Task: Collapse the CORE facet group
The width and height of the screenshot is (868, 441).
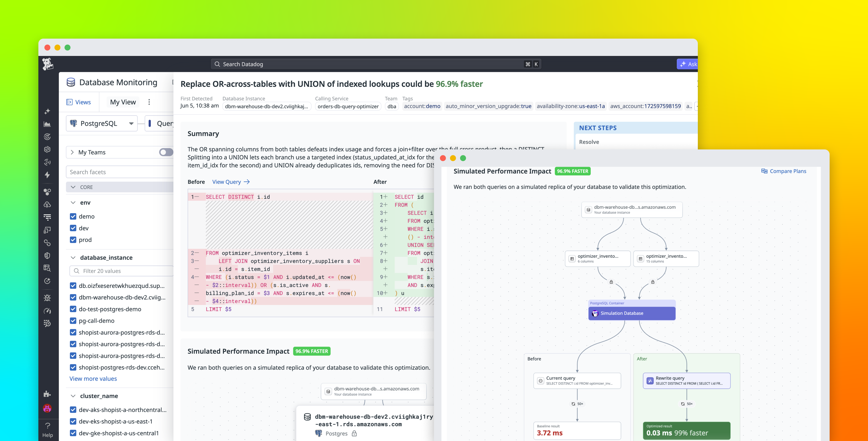Action: click(x=73, y=187)
